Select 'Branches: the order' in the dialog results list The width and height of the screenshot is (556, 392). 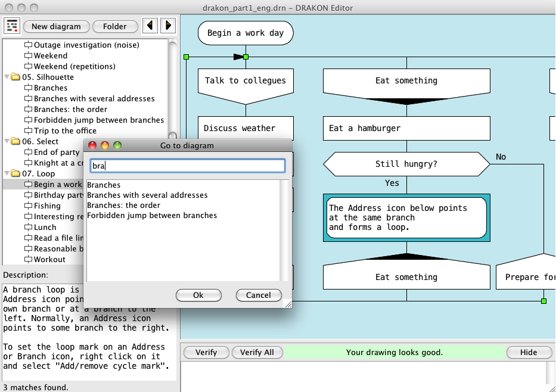pos(123,206)
